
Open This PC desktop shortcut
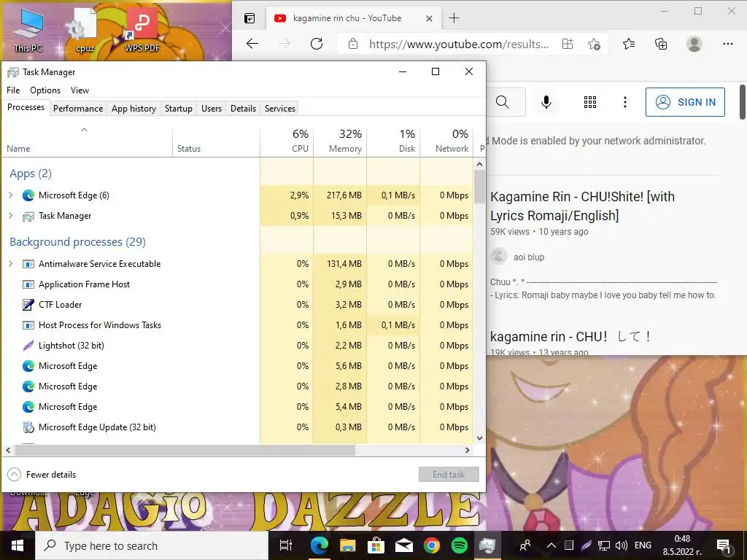pyautogui.click(x=28, y=31)
